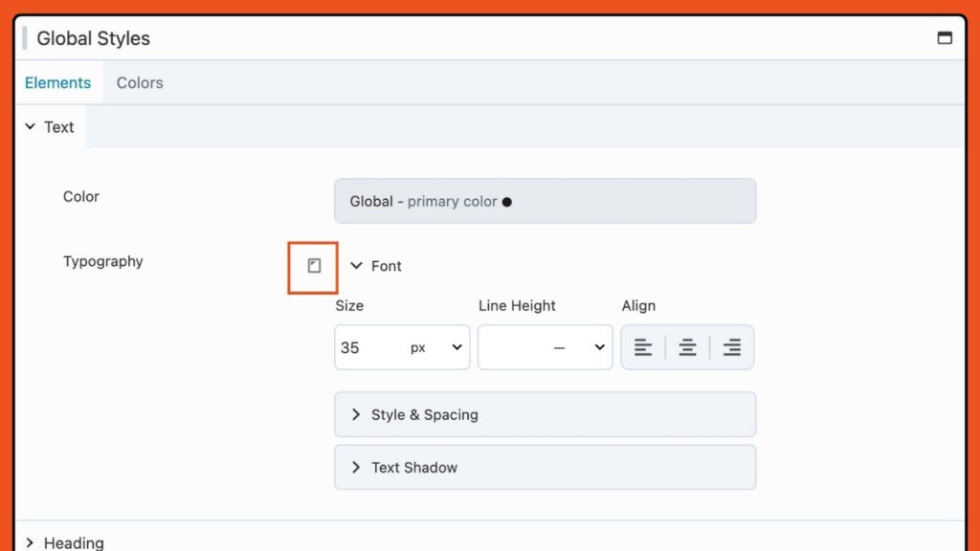Switch to the Colors tab
The image size is (980, 551).
click(x=139, y=82)
